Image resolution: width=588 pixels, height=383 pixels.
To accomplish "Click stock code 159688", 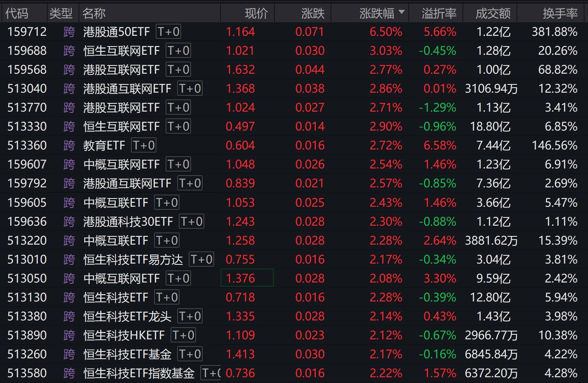I will point(27,51).
